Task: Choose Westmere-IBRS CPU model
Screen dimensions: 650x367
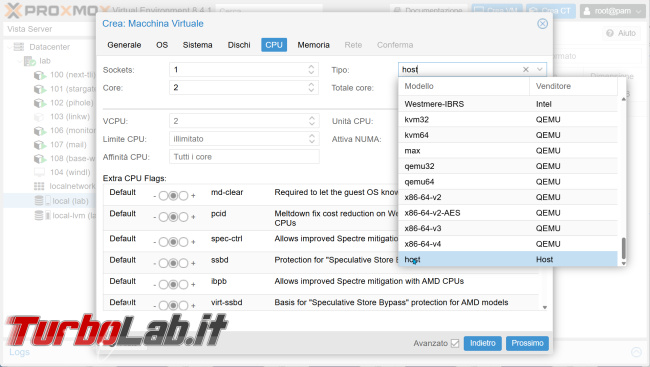Action: coord(508,104)
